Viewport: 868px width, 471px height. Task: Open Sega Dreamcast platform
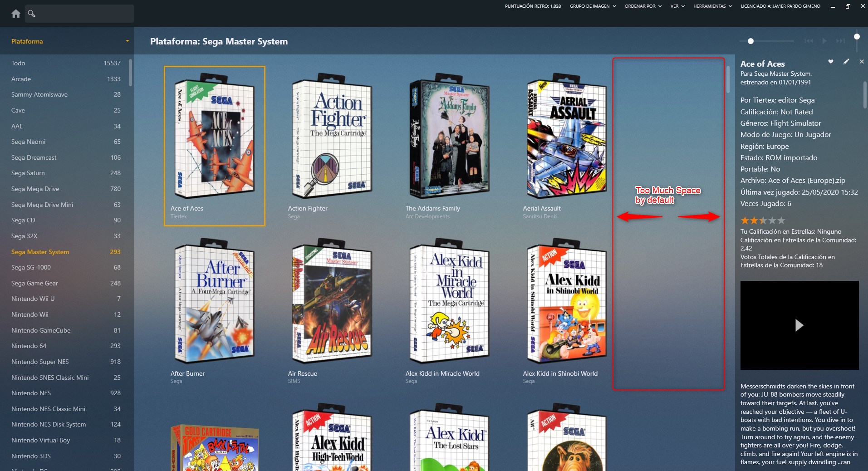coord(66,157)
